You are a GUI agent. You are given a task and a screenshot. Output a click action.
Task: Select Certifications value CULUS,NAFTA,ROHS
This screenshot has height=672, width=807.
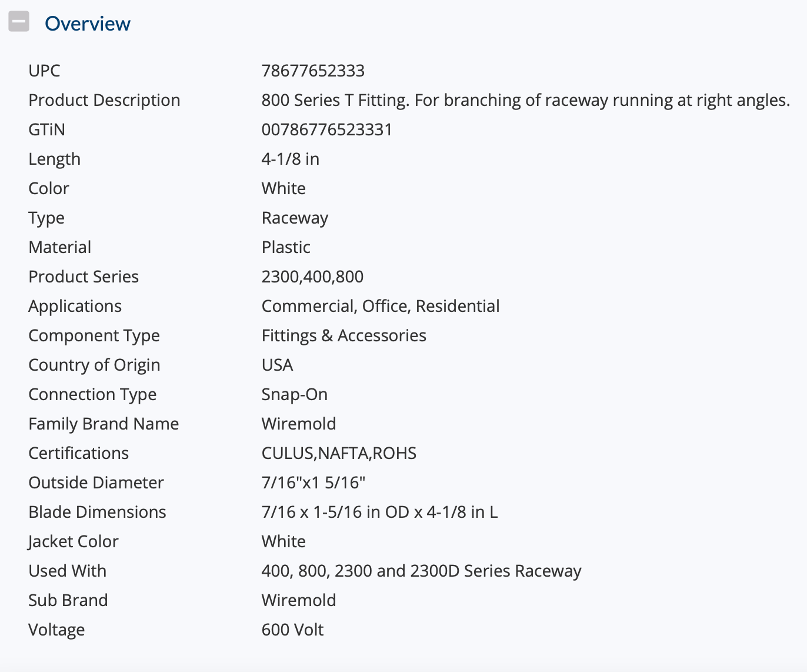339,453
